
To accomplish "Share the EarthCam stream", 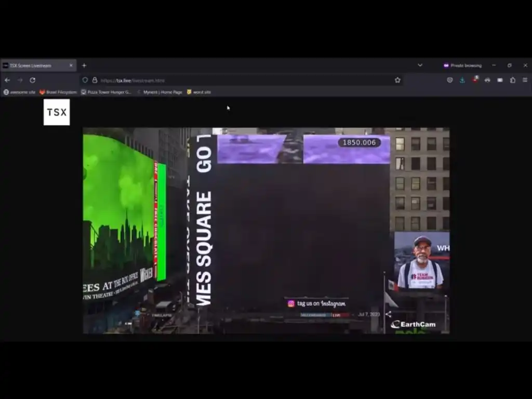I will 389,314.
